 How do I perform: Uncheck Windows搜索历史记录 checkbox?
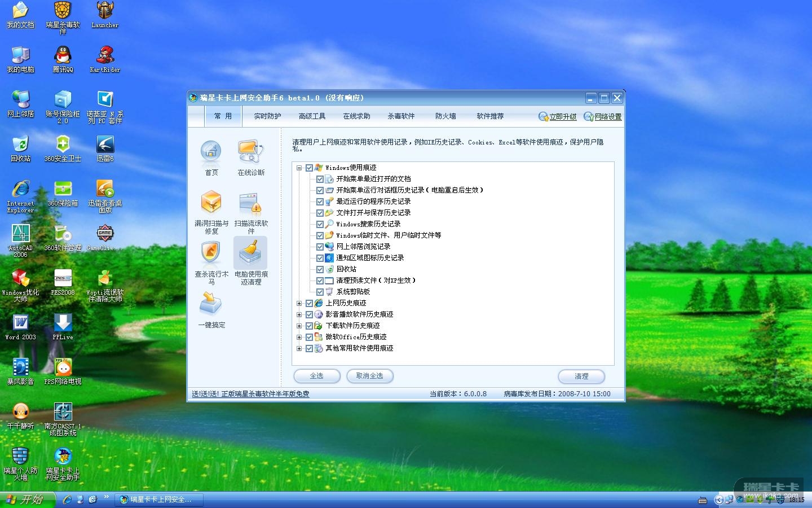click(x=320, y=224)
